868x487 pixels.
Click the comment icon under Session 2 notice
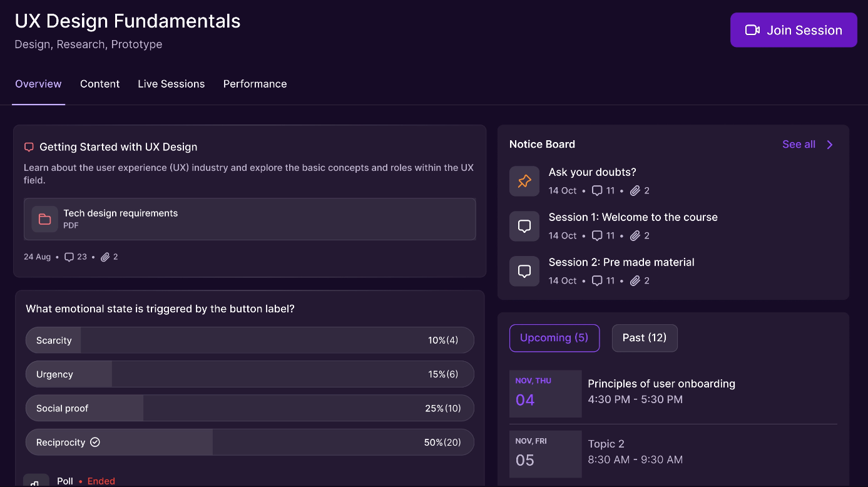click(x=598, y=280)
